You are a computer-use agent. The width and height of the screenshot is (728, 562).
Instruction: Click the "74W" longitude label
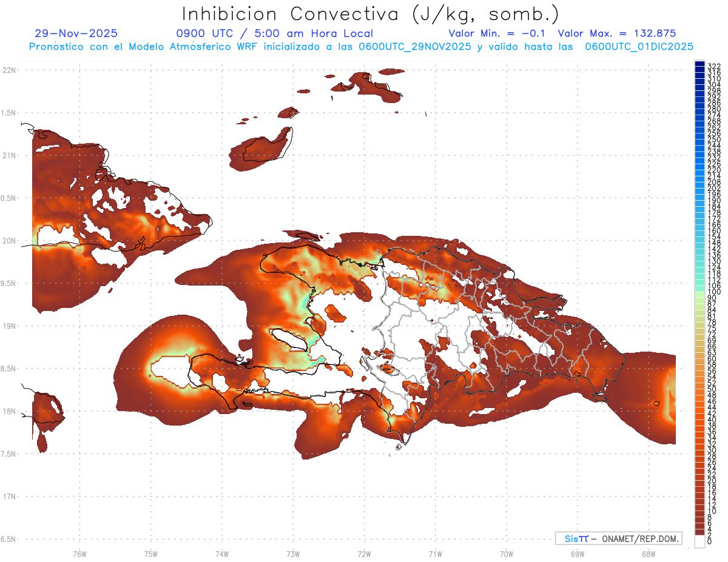coord(222,554)
